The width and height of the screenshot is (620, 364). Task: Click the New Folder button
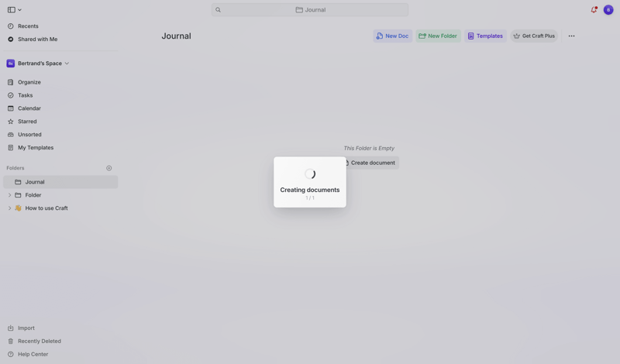(438, 36)
